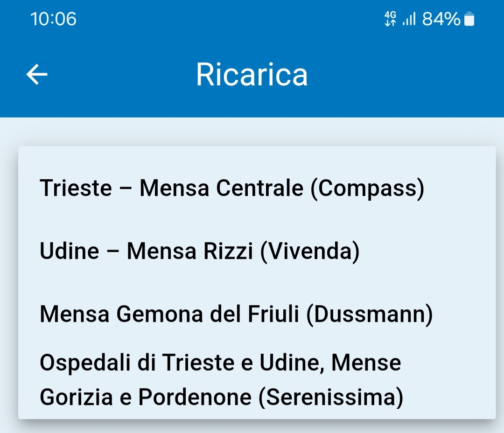
Task: Choose the Dussmann-run Gemona canteen
Action: pyautogui.click(x=257, y=314)
